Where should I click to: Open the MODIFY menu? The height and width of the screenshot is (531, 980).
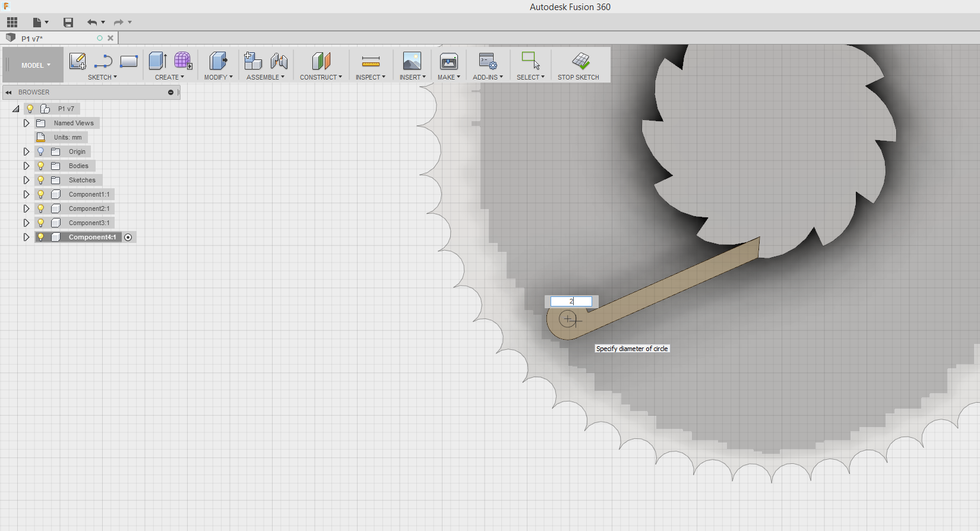pos(218,77)
